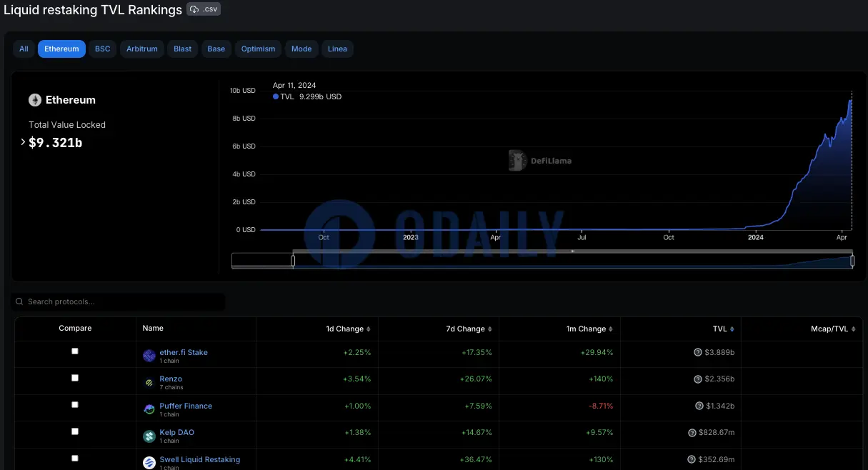This screenshot has height=470, width=868.
Task: Check the compare box for Swell Liquid Restaking
Action: 75,458
